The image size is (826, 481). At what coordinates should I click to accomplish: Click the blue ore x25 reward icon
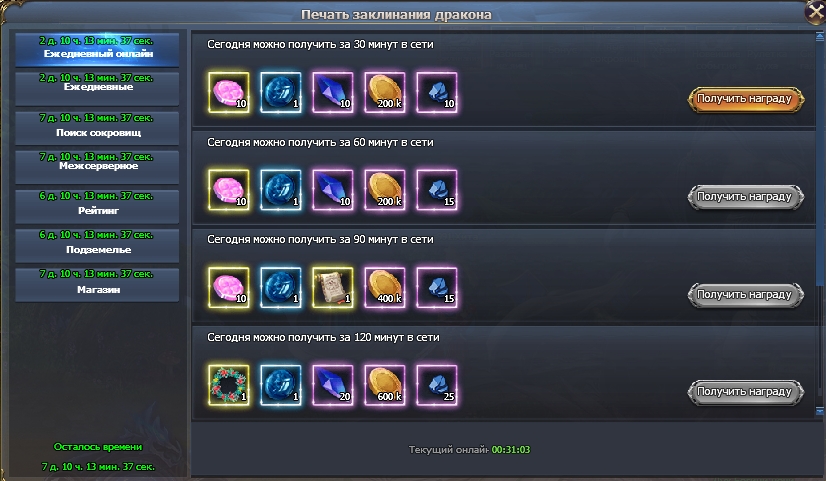[437, 385]
